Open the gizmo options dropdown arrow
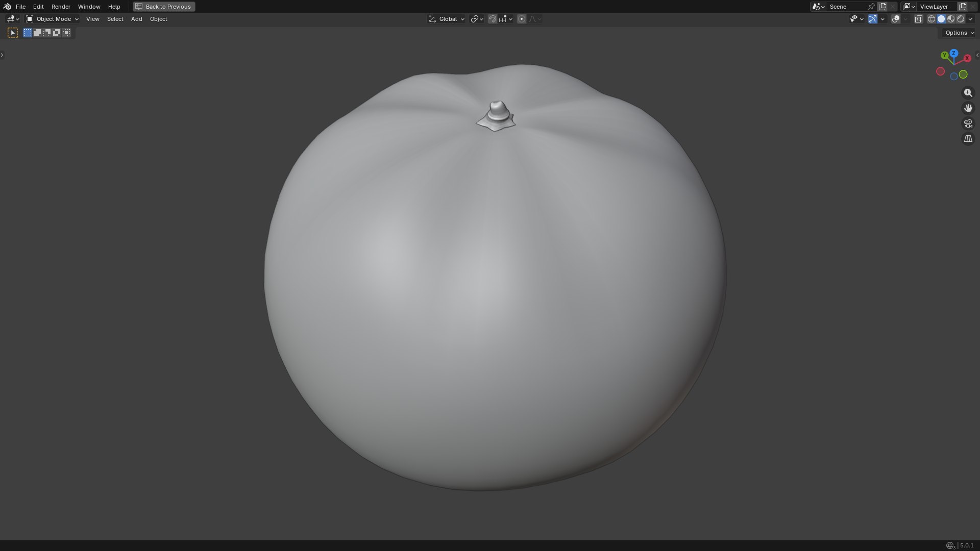This screenshot has height=551, width=980. 883,19
